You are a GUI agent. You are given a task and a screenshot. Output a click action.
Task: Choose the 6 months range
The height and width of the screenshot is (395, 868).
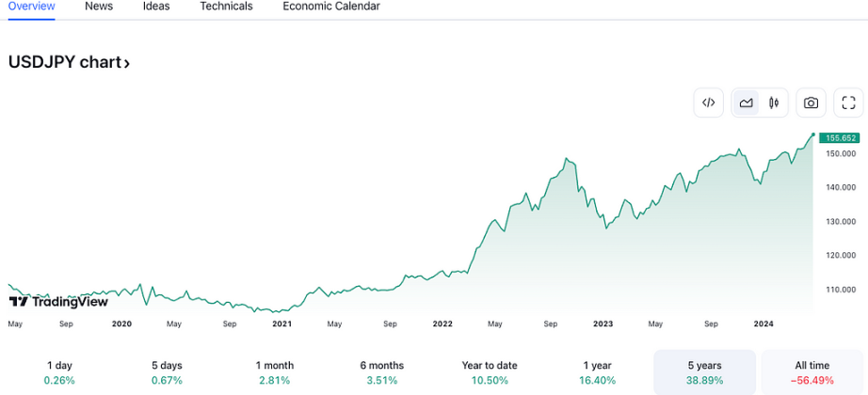tap(382, 372)
